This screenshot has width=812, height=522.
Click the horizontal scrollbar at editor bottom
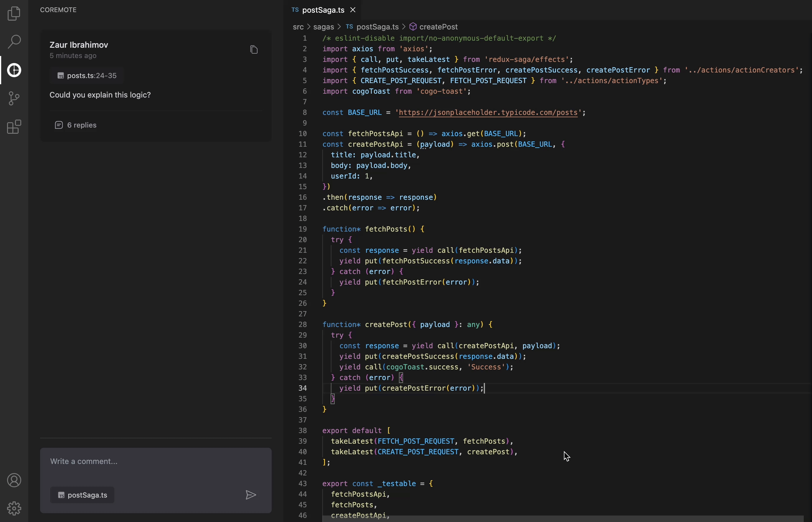point(562,519)
